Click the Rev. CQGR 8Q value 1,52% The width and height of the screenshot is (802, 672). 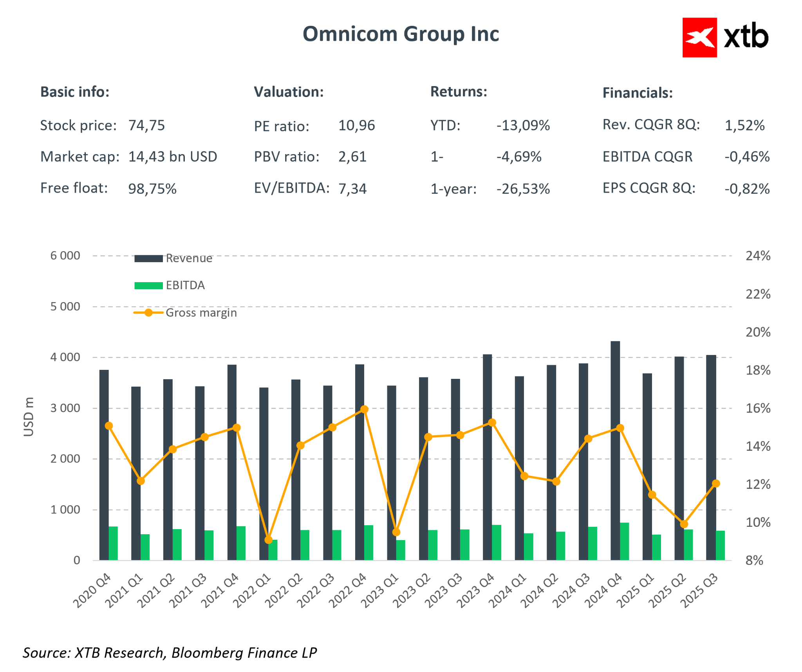744,126
